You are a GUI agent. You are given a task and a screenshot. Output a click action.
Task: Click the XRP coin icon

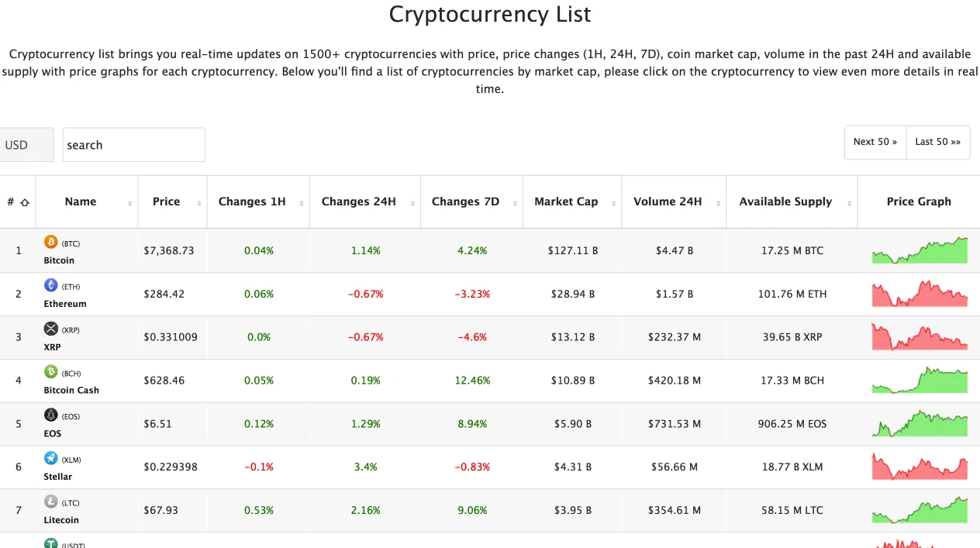click(51, 329)
